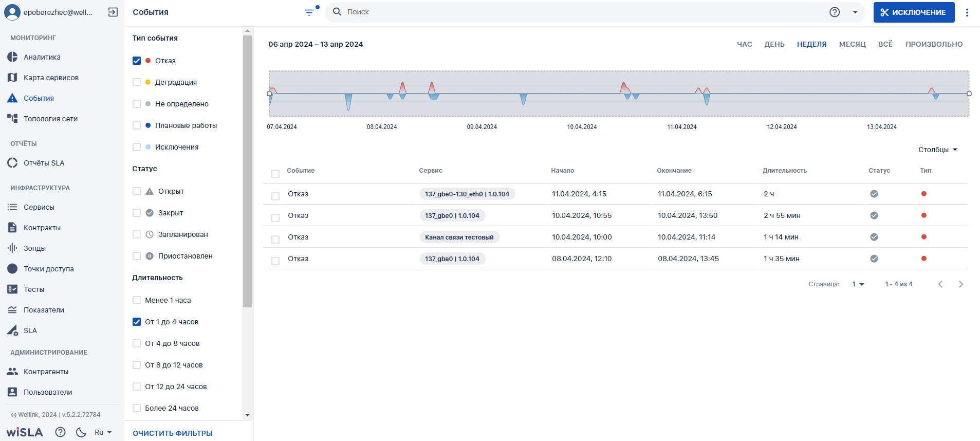The width and height of the screenshot is (980, 441).
Task: Open service chip 137_gbe0-130_eth0 | 1.0.104
Action: [467, 194]
